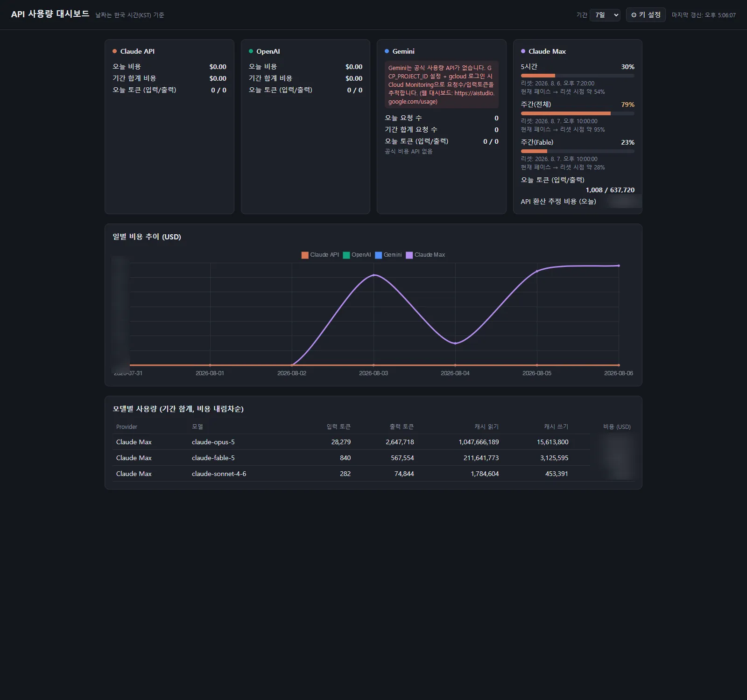Click the 마지막 갱신 timestamp text

[x=704, y=15]
